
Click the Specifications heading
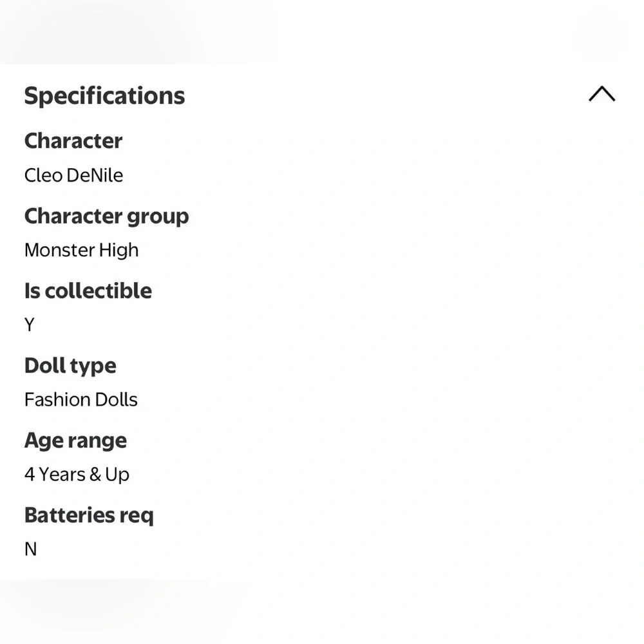click(x=104, y=96)
